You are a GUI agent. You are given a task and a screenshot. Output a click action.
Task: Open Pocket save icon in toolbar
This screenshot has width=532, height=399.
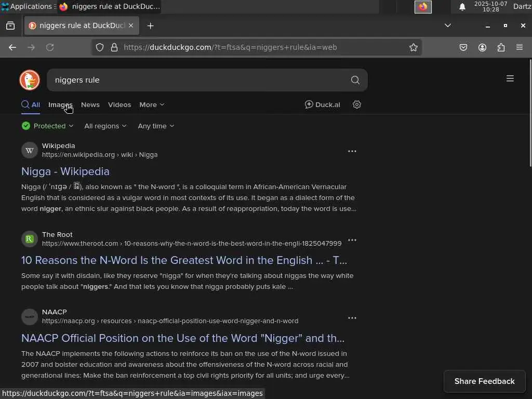pyautogui.click(x=463, y=47)
